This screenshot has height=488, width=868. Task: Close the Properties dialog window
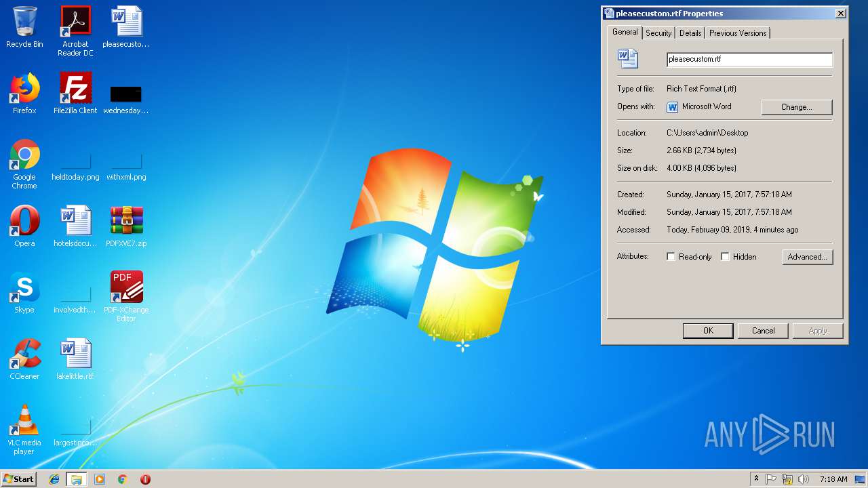(841, 14)
